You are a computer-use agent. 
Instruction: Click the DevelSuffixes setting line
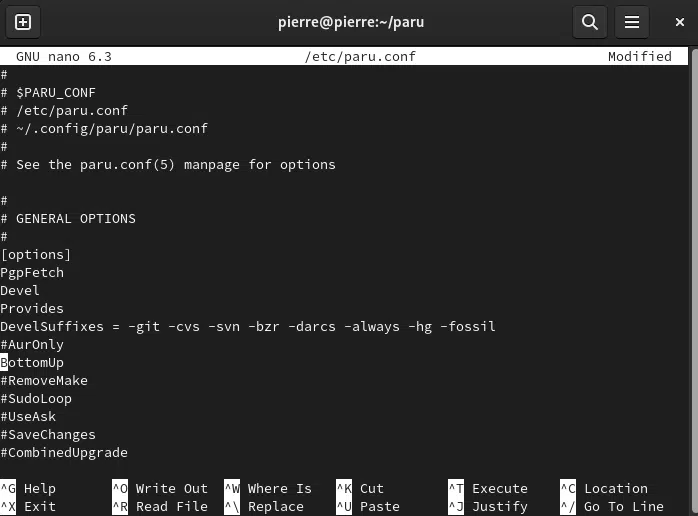point(248,326)
